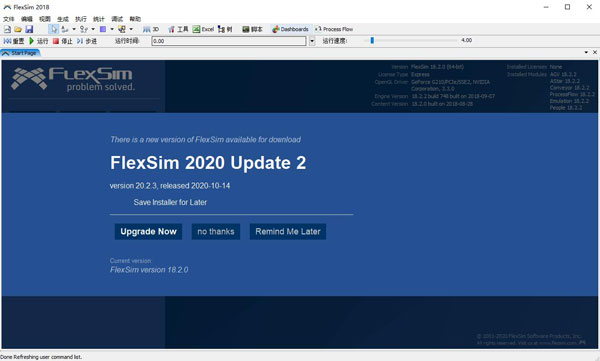Open the 执行 menu
Image resolution: width=600 pixels, height=361 pixels.
coord(81,19)
